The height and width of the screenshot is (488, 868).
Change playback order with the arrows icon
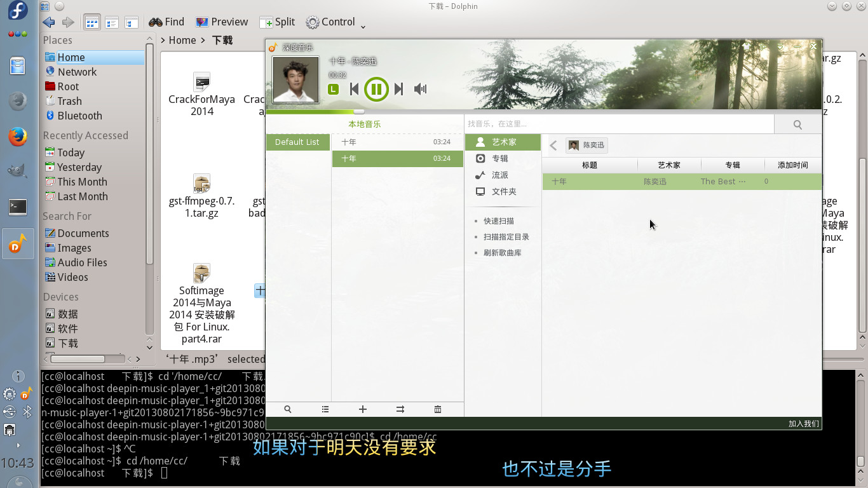400,410
